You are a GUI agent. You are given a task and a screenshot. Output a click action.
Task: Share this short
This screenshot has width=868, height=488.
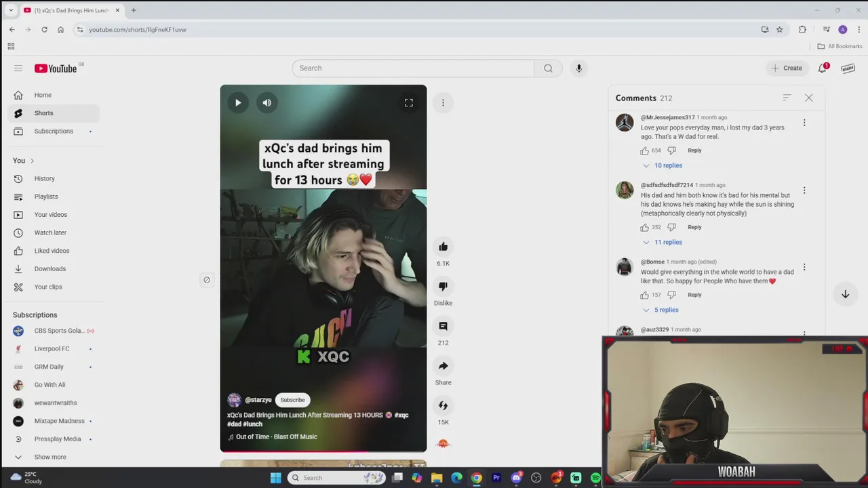click(443, 366)
